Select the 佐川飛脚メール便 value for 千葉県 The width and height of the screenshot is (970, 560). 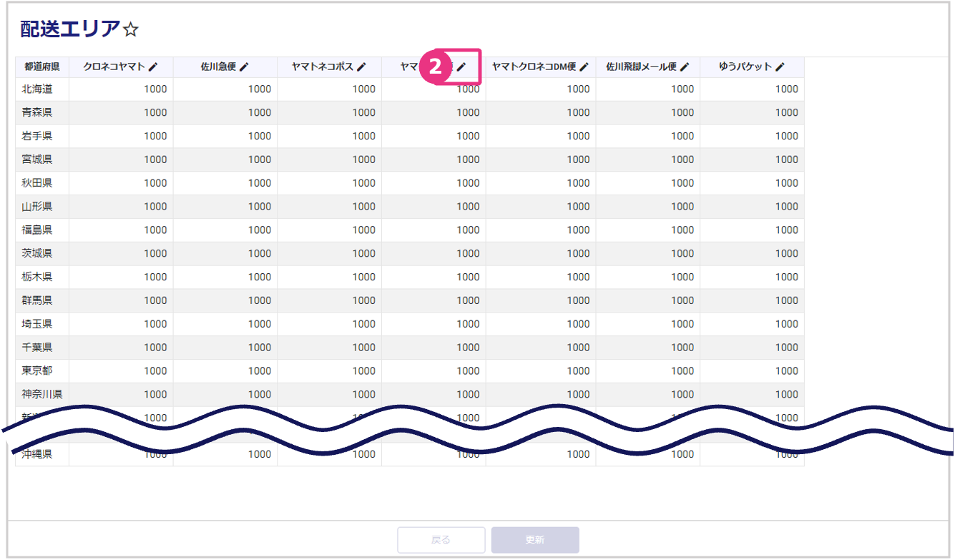[x=682, y=347]
